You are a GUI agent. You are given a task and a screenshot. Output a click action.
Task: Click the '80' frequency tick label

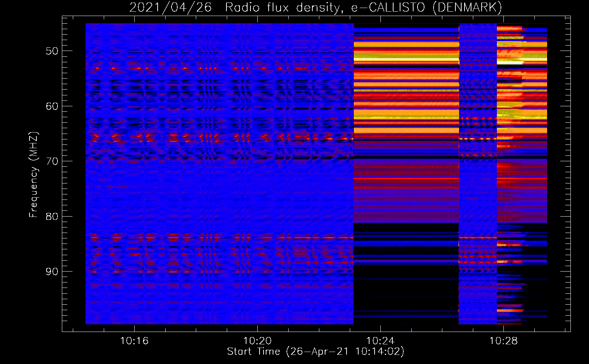click(52, 216)
